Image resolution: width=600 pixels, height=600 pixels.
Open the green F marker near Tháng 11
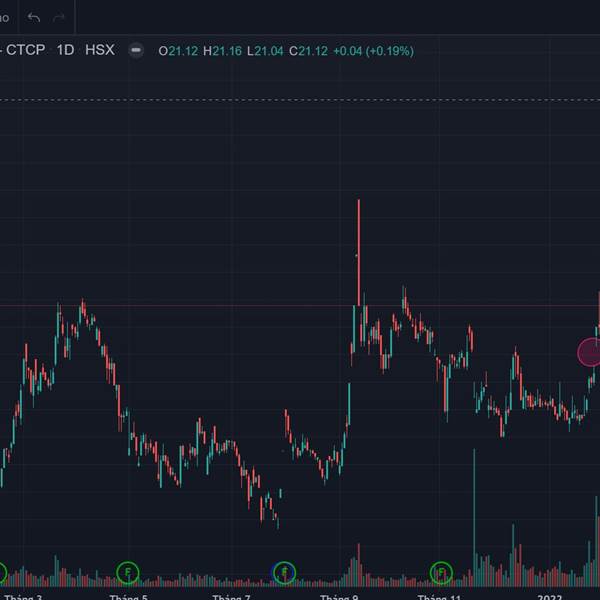tap(441, 572)
